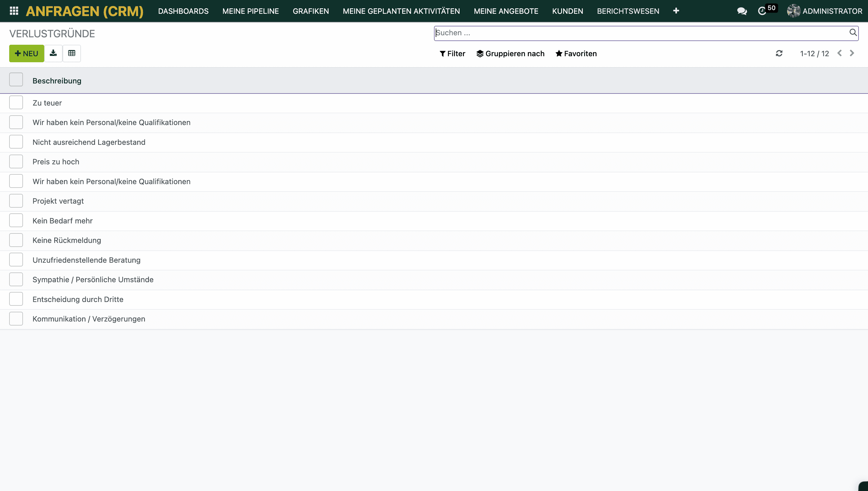Go to previous page arrow
Image resolution: width=868 pixels, height=491 pixels.
point(840,53)
